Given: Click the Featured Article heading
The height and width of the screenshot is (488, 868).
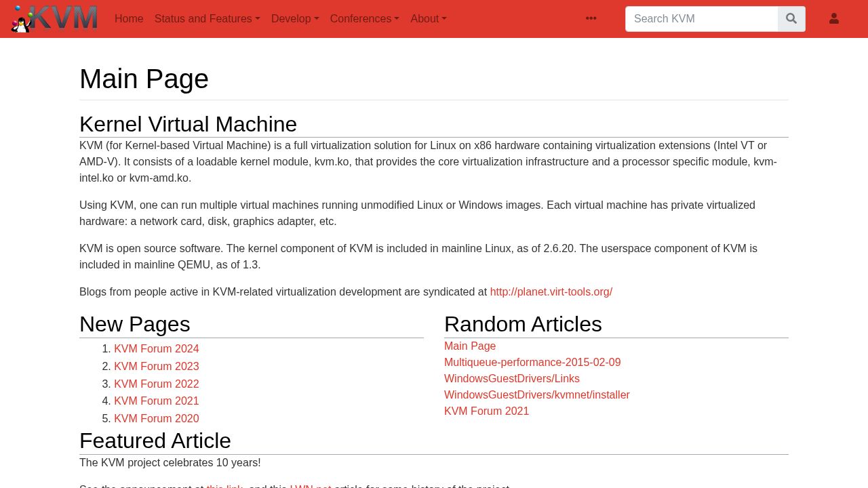Looking at the screenshot, I should coord(155,441).
